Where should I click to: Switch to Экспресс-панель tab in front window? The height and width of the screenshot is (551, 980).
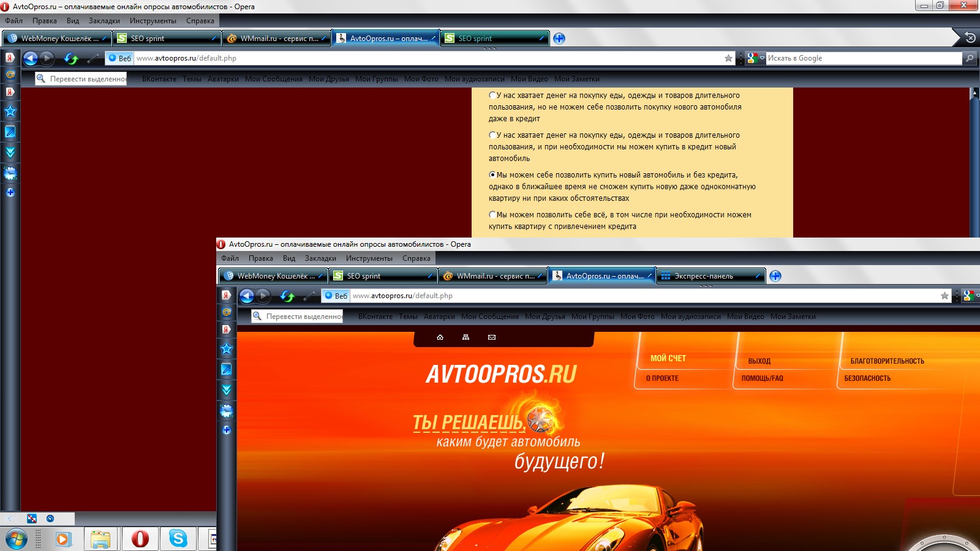pyautogui.click(x=711, y=275)
